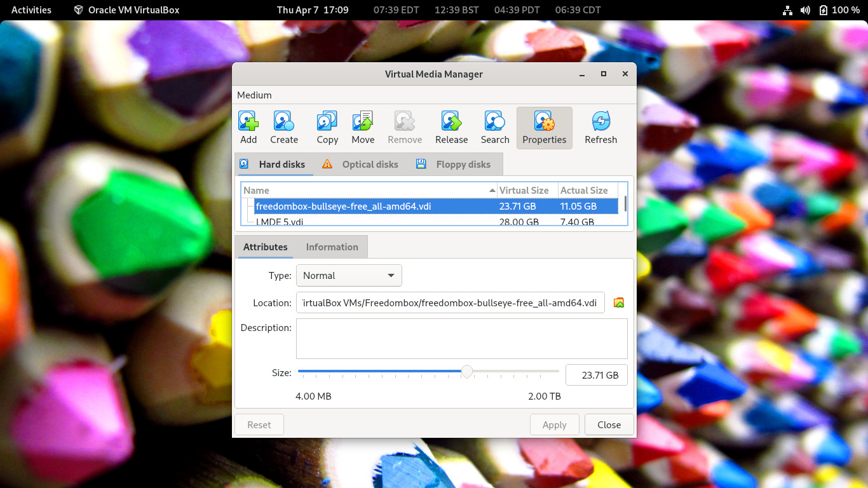Sort by Actual Size column header
The image size is (868, 488).
point(588,191)
